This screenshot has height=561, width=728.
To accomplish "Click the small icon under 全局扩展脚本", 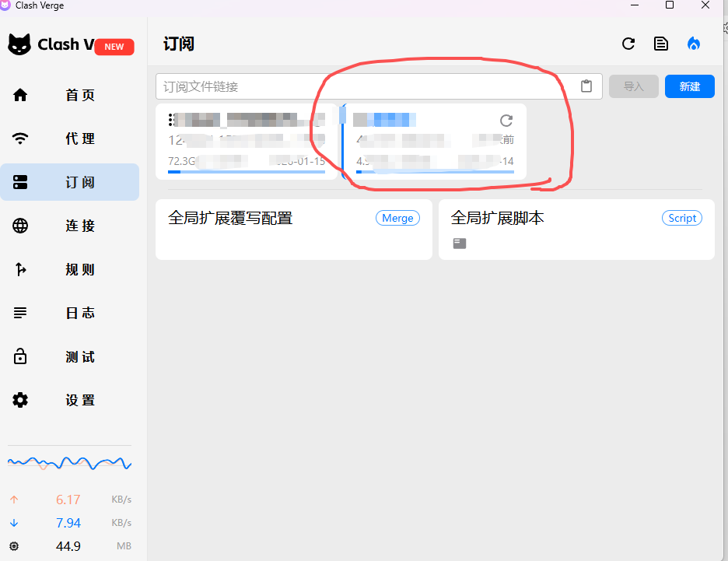I will click(x=460, y=244).
